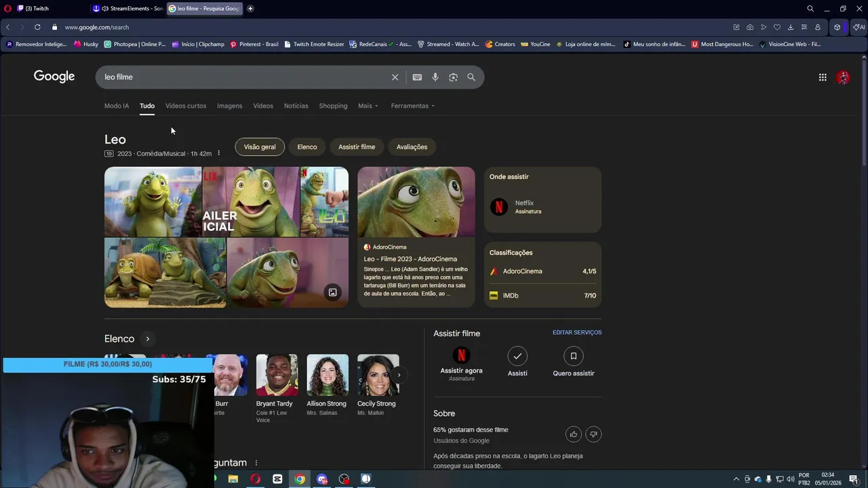Image resolution: width=868 pixels, height=488 pixels.
Task: Select the Visão geral chip
Action: [x=260, y=147]
